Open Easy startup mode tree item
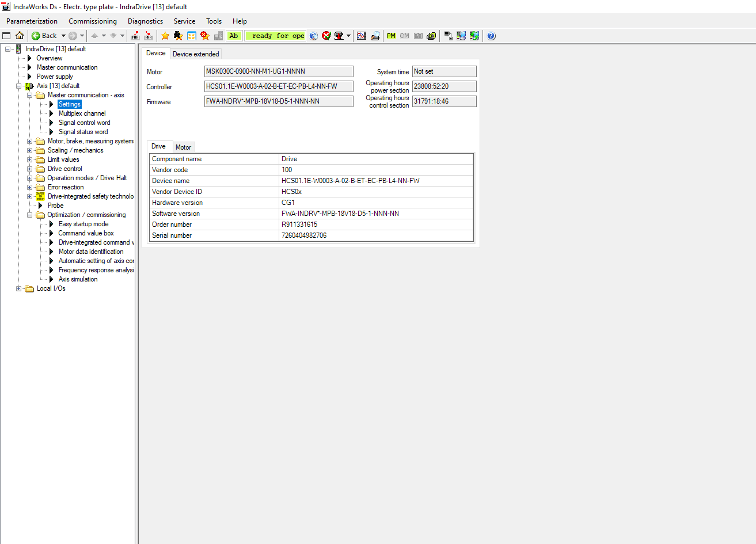 [83, 224]
